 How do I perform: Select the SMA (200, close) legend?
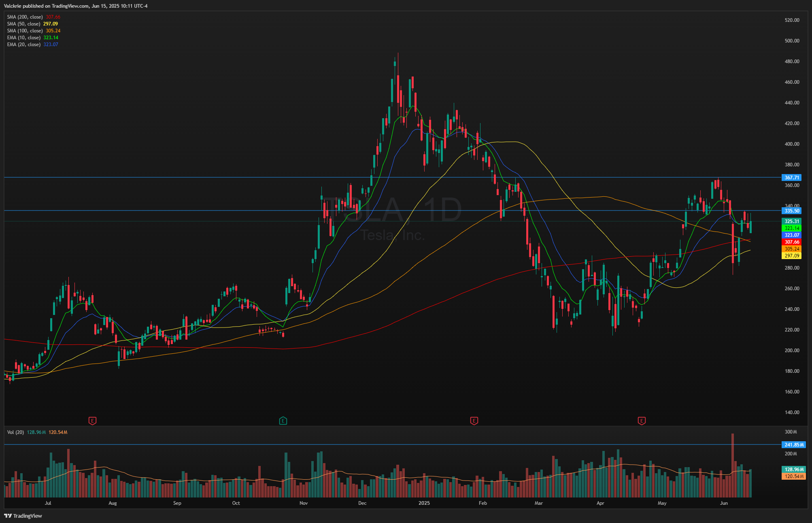coord(34,17)
